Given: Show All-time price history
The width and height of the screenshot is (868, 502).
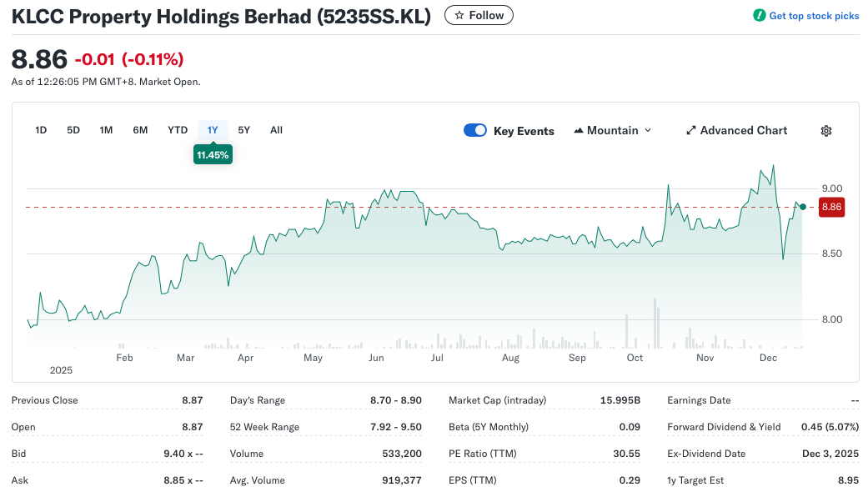Looking at the screenshot, I should click(276, 130).
